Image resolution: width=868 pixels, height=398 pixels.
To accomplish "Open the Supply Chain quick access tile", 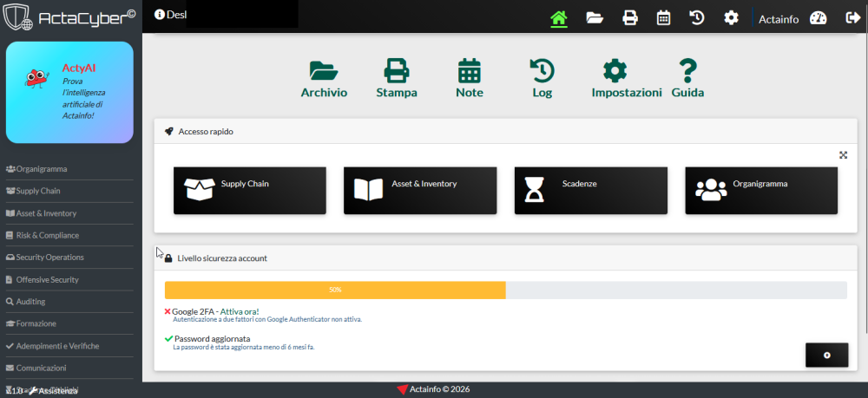I will (250, 190).
